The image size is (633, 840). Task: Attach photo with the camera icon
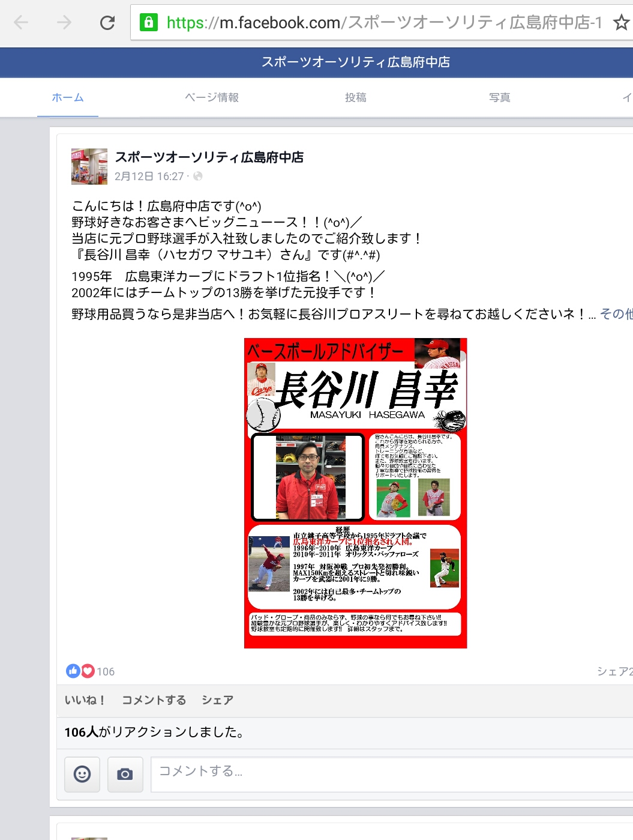tap(125, 774)
